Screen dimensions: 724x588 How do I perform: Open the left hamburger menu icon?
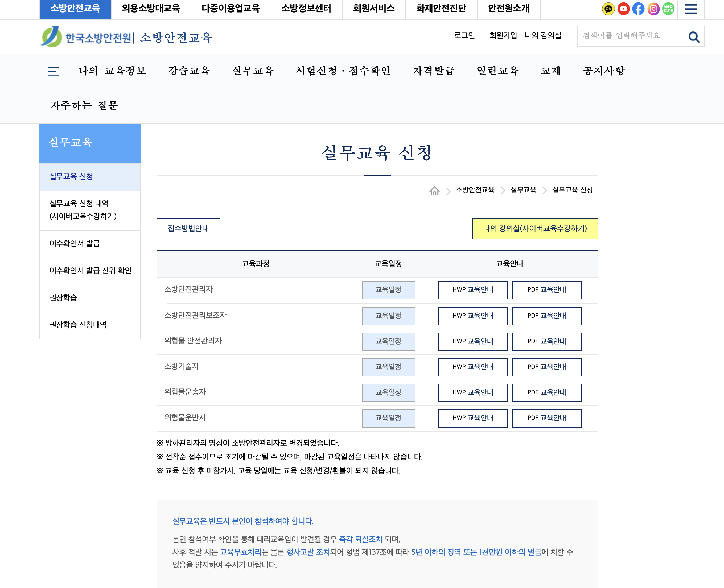[x=53, y=71]
